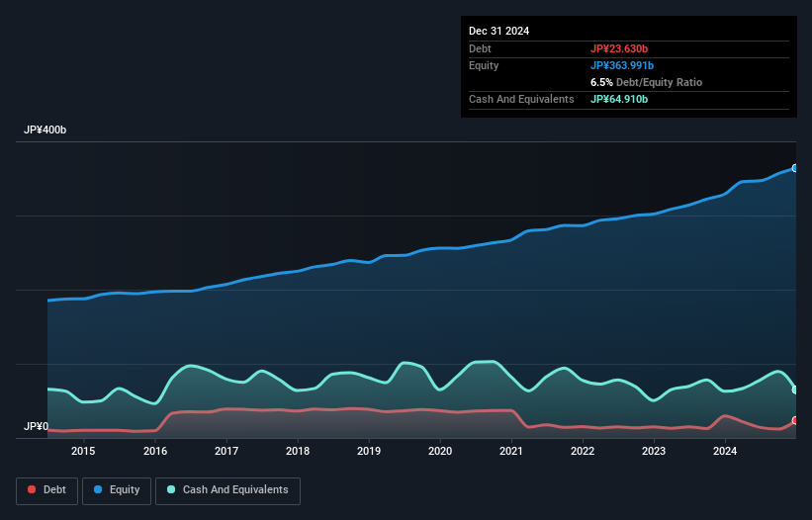This screenshot has width=812, height=520.
Task: Click the 2015 x-axis label
Action: coord(83,451)
